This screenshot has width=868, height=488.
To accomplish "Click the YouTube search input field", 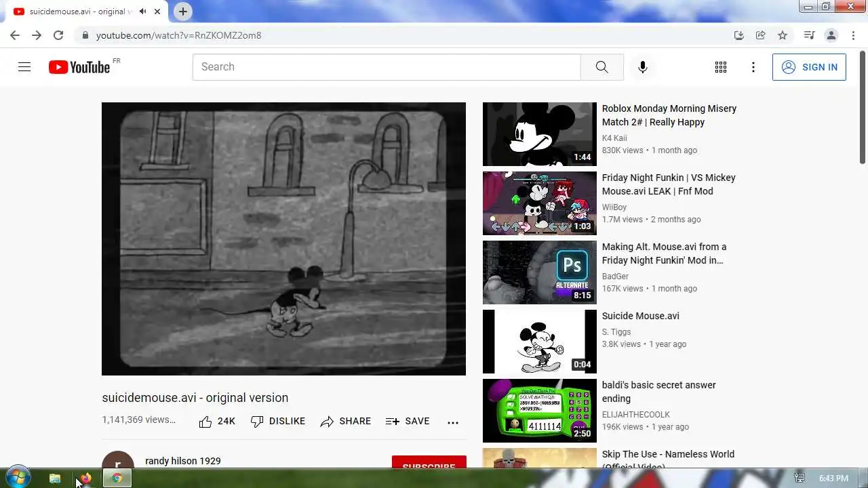I will (x=387, y=67).
